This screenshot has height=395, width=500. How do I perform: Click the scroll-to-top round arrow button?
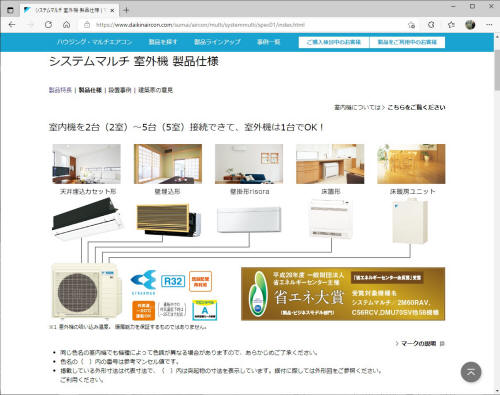(471, 372)
